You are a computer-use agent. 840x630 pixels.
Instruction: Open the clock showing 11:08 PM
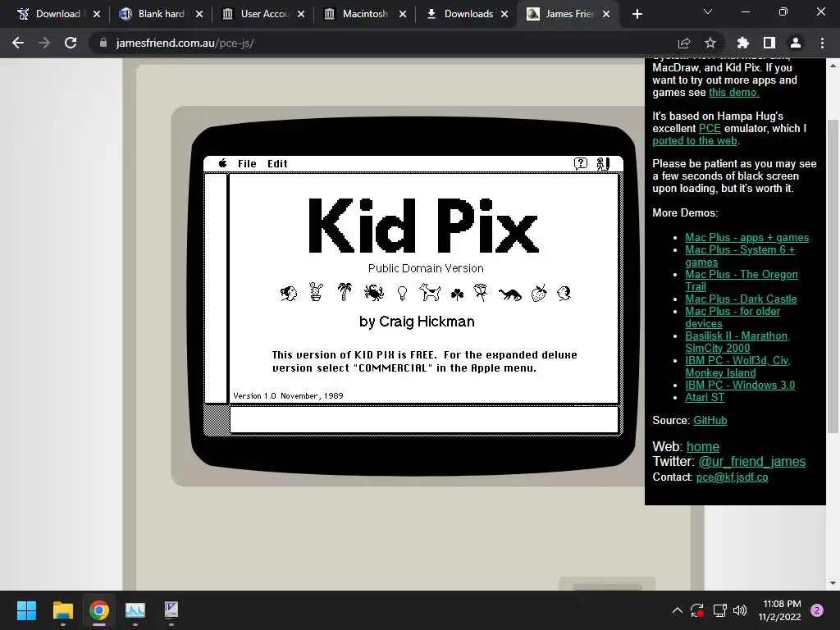pos(781,610)
